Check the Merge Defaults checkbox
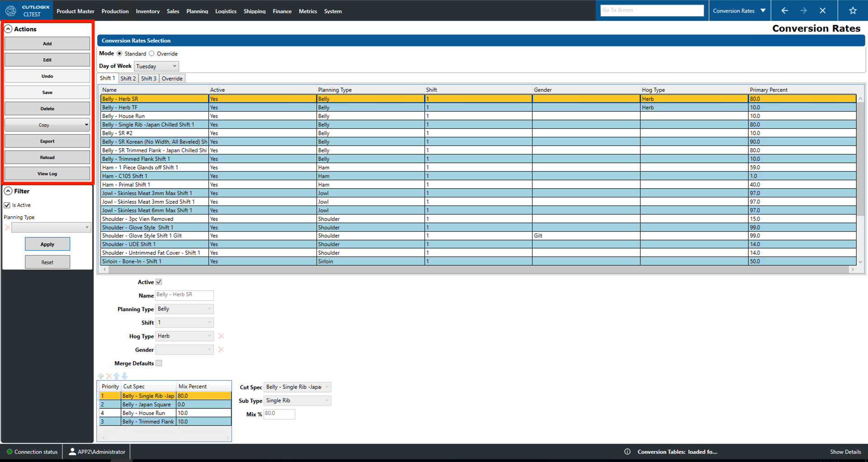Viewport: 868px width, 462px height. click(159, 363)
